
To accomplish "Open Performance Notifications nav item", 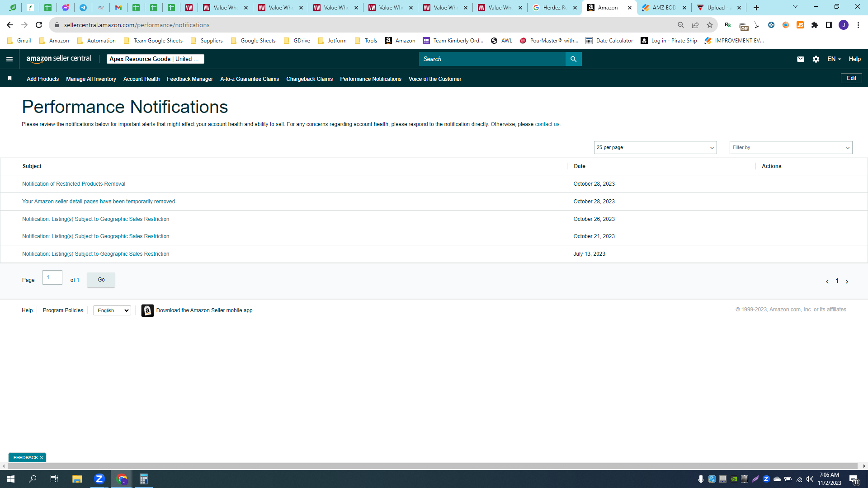I will tap(371, 79).
